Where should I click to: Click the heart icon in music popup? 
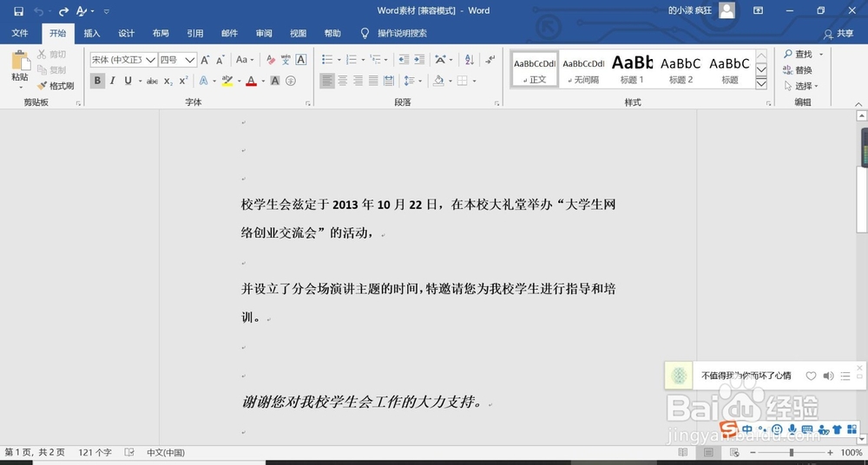click(x=811, y=376)
